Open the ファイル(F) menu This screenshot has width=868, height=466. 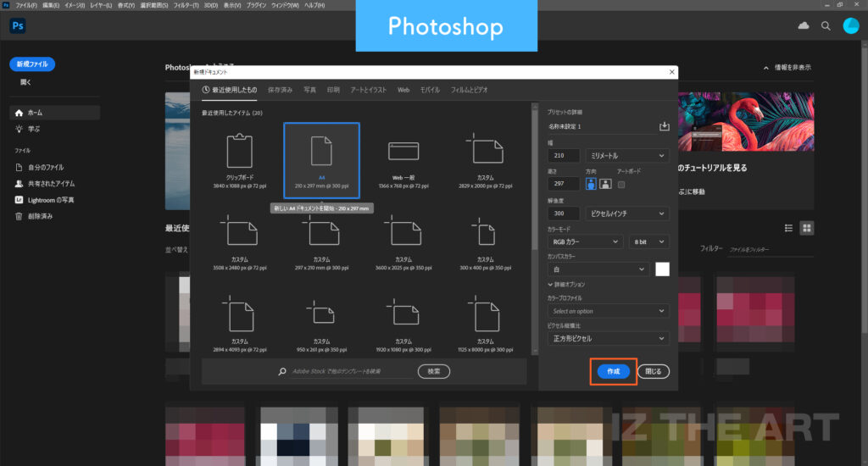click(26, 5)
